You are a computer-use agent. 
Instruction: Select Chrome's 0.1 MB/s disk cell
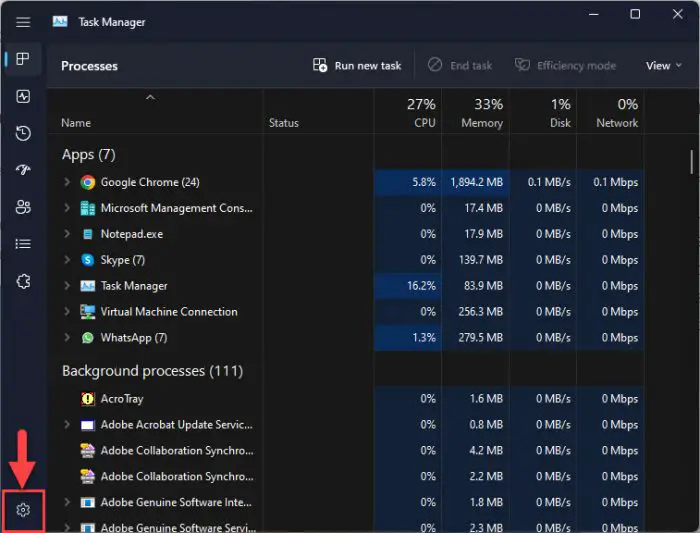(x=543, y=182)
